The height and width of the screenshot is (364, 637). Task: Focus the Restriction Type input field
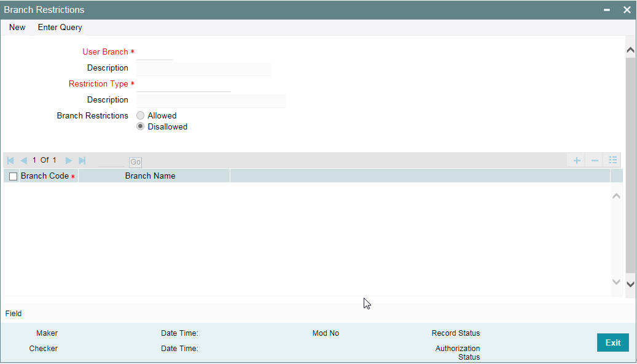pos(184,85)
